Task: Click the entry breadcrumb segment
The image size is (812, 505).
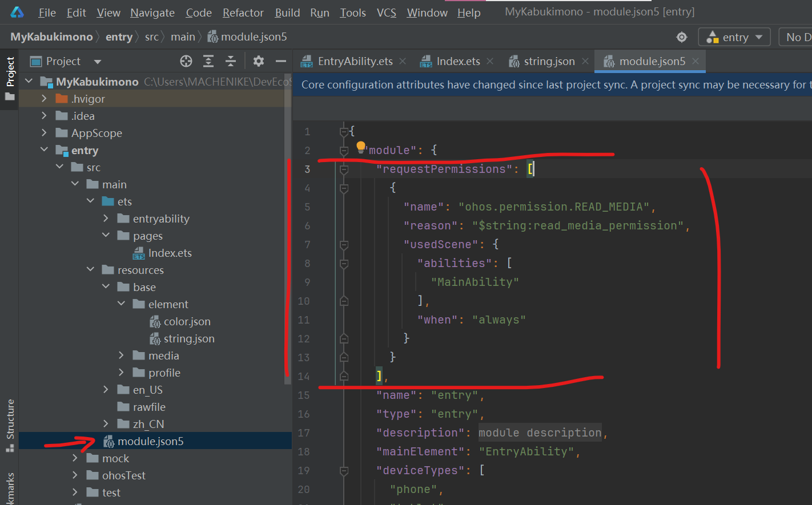Action: click(x=119, y=37)
